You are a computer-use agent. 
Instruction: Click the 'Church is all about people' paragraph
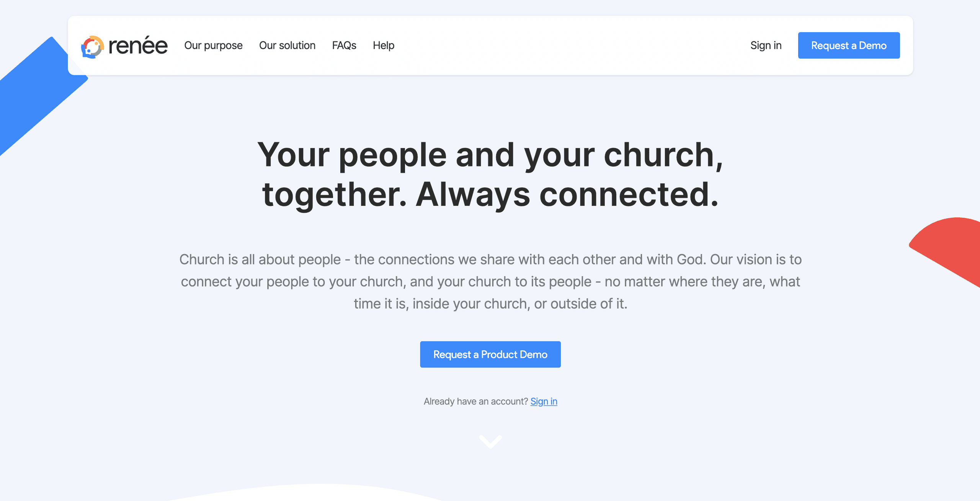(x=490, y=281)
